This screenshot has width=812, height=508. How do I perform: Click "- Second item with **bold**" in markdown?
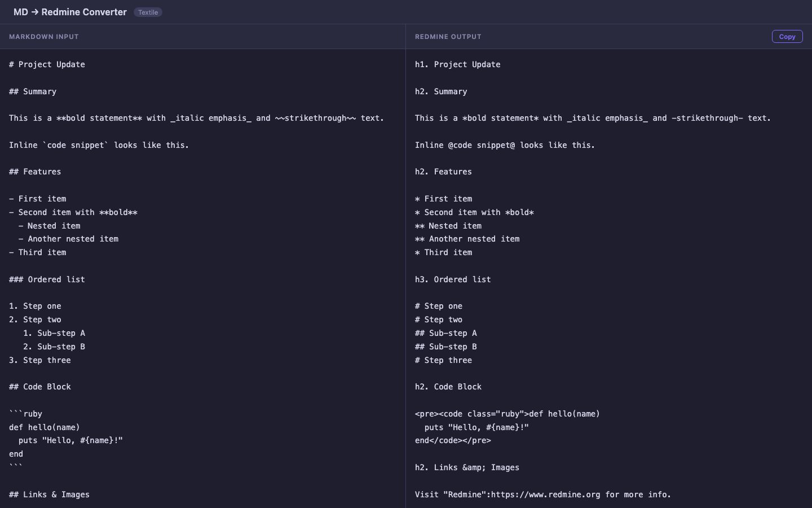pyautogui.click(x=73, y=212)
